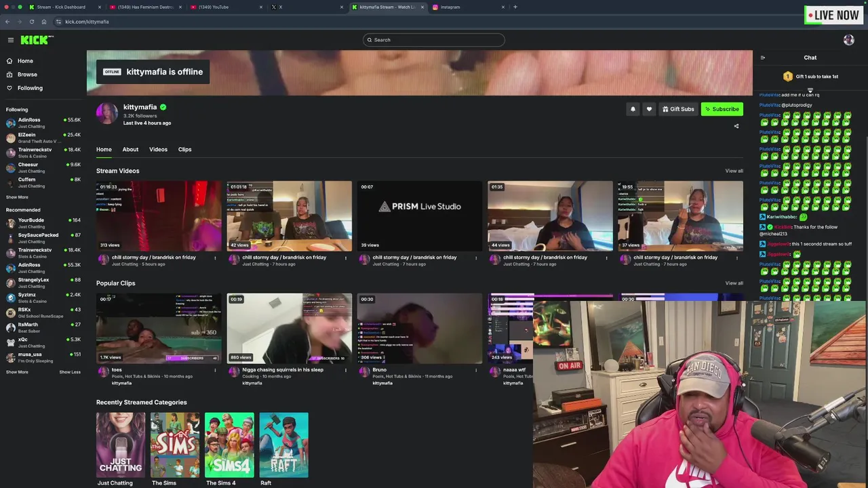Open Cuffem channel in sidebar
Viewport: 868px width, 488px height.
[x=43, y=182]
